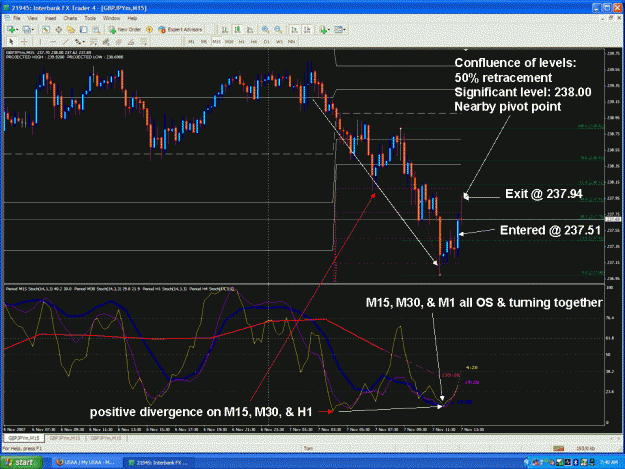The height and width of the screenshot is (469, 625).
Task: Select the vertical line drawing tool
Action: point(40,41)
